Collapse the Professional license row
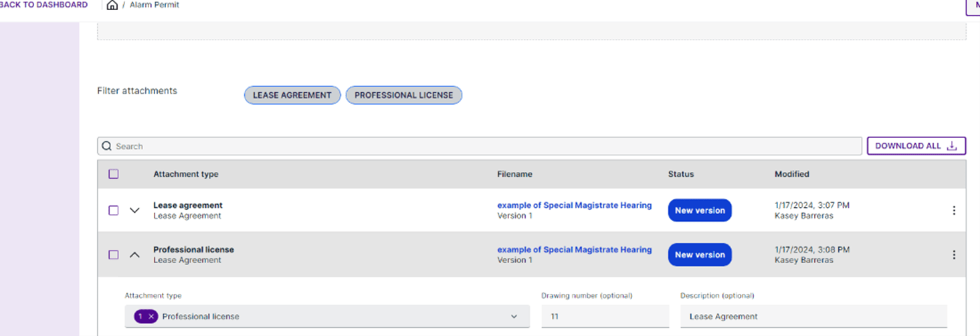The image size is (980, 336). click(x=134, y=254)
